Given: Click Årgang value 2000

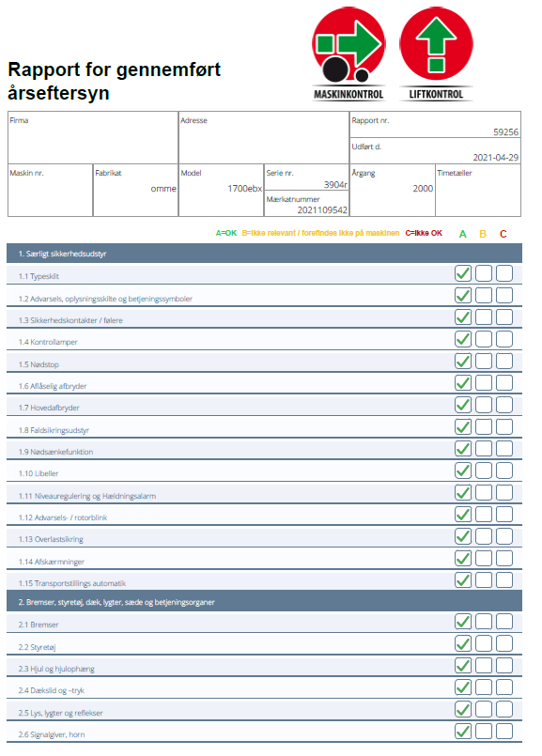Looking at the screenshot, I should (423, 189).
